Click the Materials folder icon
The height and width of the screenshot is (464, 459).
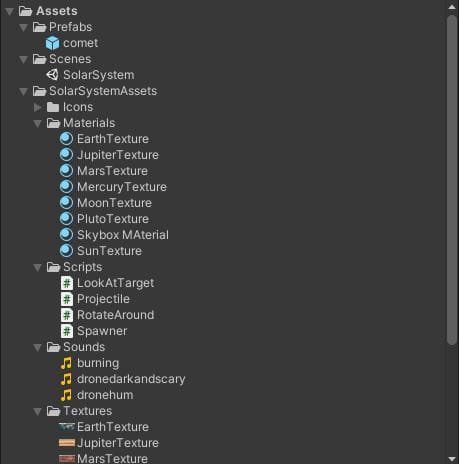tap(53, 123)
